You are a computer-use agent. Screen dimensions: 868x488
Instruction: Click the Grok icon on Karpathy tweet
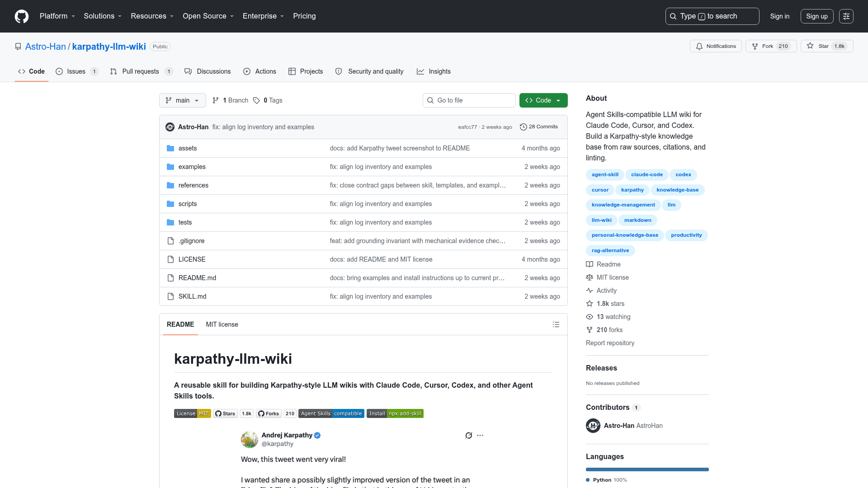tap(469, 436)
